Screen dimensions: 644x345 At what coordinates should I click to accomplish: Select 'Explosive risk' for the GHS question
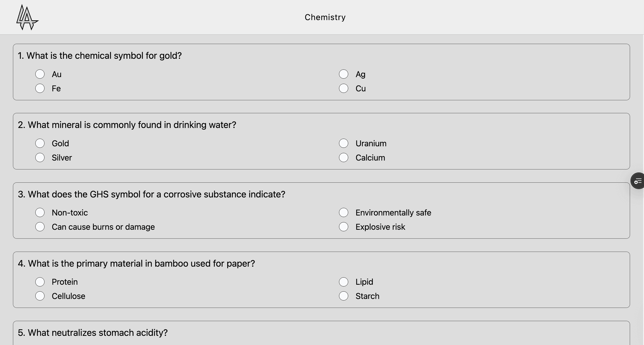[x=344, y=227]
